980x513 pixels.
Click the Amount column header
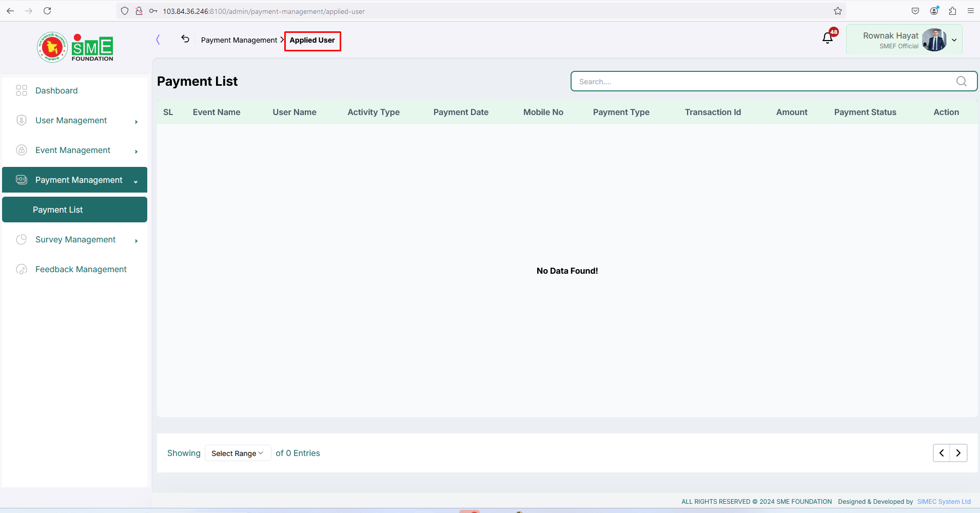click(792, 112)
